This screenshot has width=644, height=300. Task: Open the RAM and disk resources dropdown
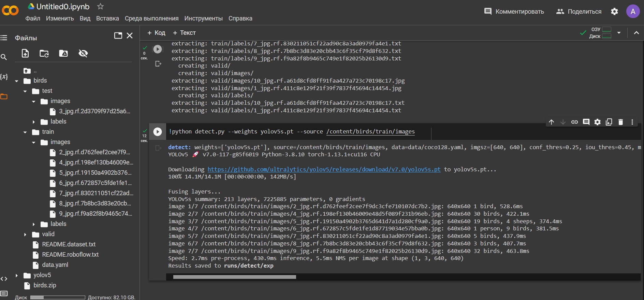[x=619, y=33]
